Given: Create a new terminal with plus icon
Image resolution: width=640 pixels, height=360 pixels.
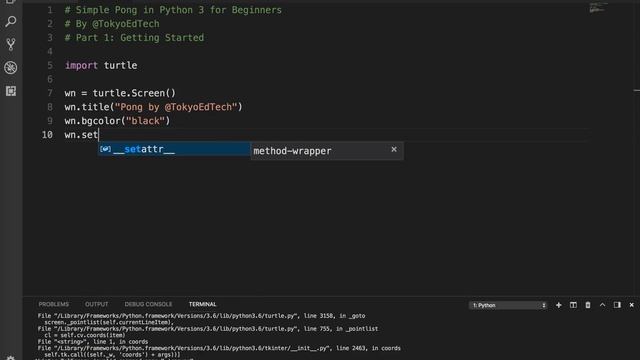Looking at the screenshot, I should (558, 305).
